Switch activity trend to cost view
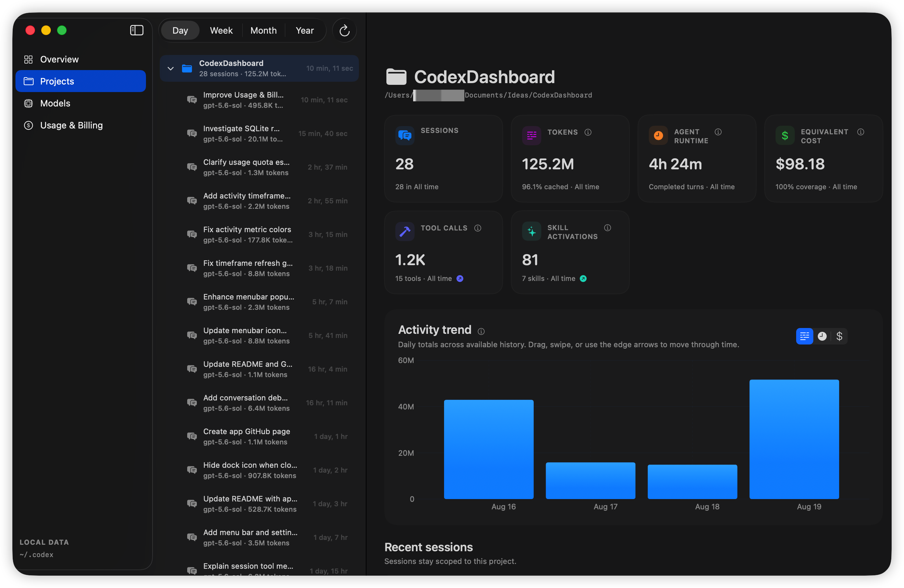Image resolution: width=904 pixels, height=588 pixels. [x=839, y=336]
